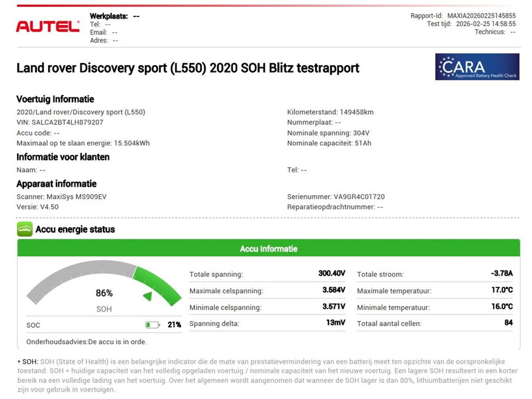Screen dimensions: 532x399
Task: Click the CARA Approved Battery Health Check badge
Action: click(477, 67)
